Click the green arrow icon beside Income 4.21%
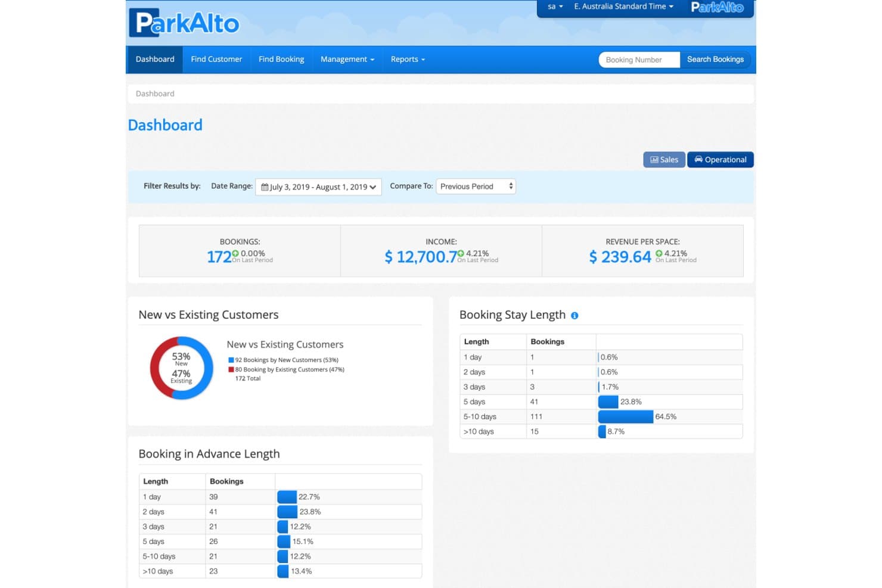Viewport: 882px width, 588px height. pyautogui.click(x=461, y=254)
